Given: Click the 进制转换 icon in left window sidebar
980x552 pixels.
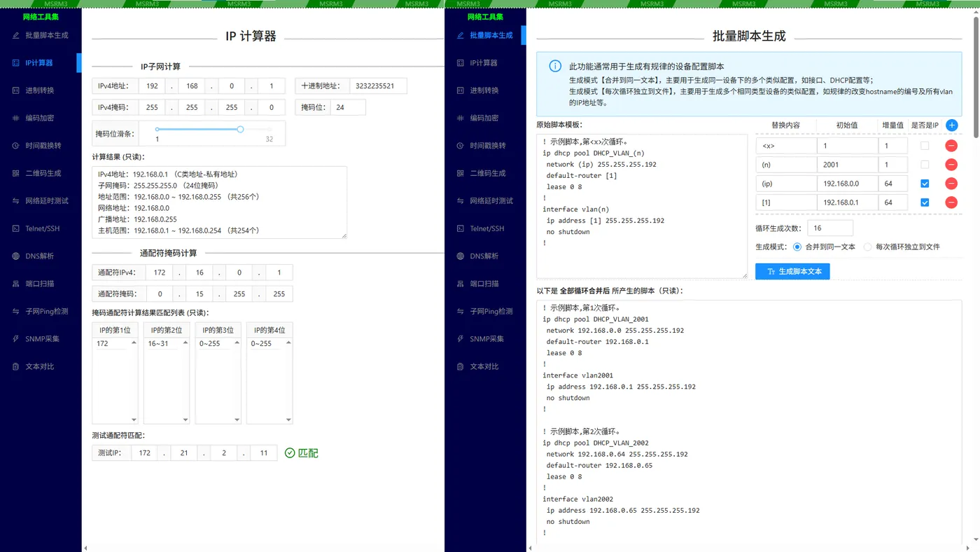Looking at the screenshot, I should coord(15,90).
